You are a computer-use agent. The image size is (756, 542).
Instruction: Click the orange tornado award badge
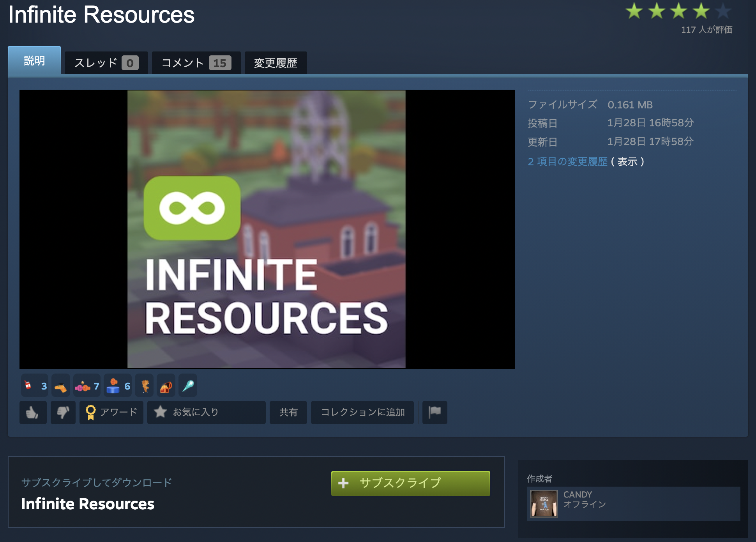tap(145, 386)
